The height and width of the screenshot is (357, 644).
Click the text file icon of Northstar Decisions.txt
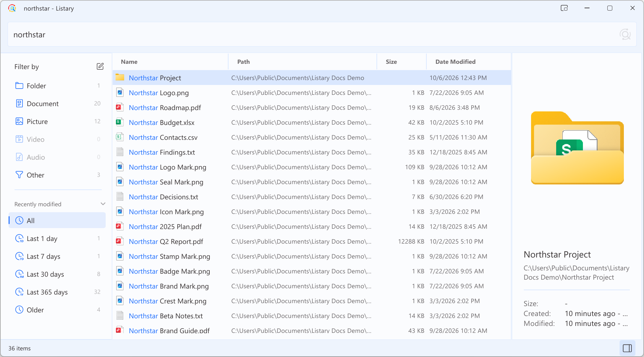[120, 197]
